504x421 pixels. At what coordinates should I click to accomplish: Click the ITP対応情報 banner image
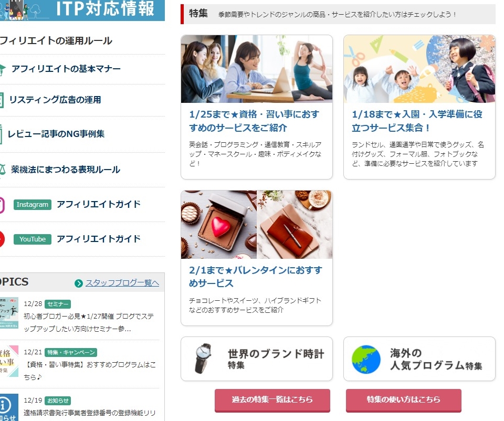click(x=82, y=10)
